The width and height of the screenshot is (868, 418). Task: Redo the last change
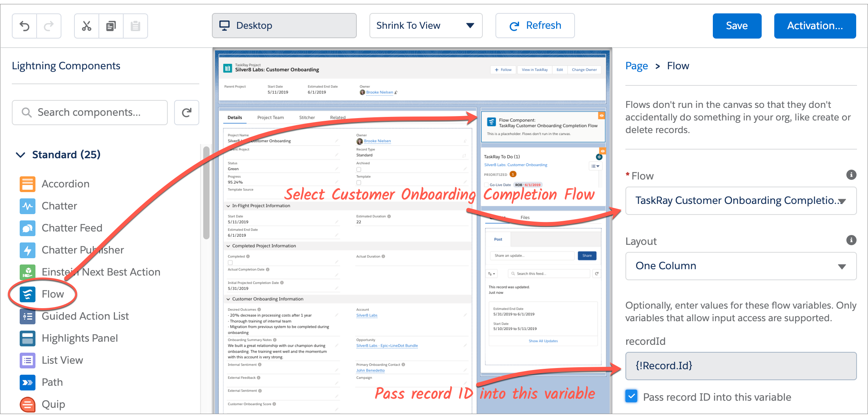pyautogui.click(x=49, y=26)
